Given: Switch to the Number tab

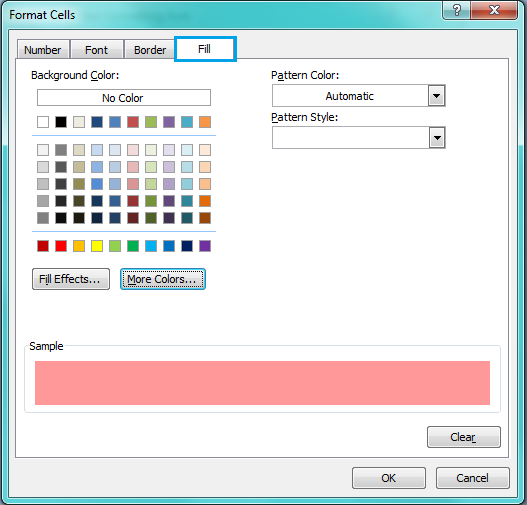Looking at the screenshot, I should [43, 50].
